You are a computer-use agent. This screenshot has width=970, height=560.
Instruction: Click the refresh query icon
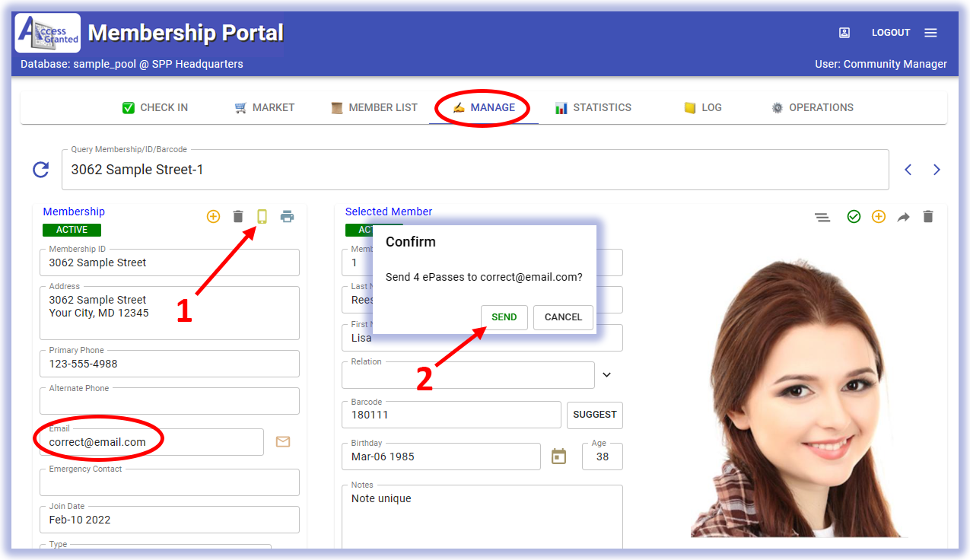[x=41, y=170]
